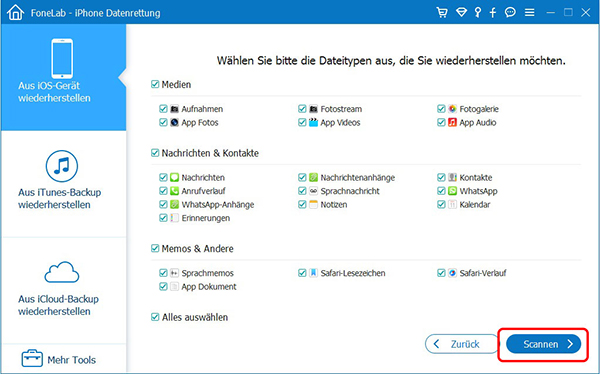Image resolution: width=600 pixels, height=374 pixels.
Task: Uncheck the Notizen checkbox
Action: click(x=302, y=204)
